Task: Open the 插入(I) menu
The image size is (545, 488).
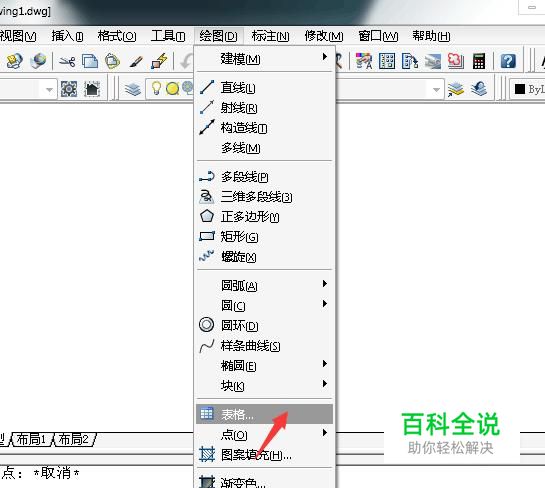Action: pos(67,36)
